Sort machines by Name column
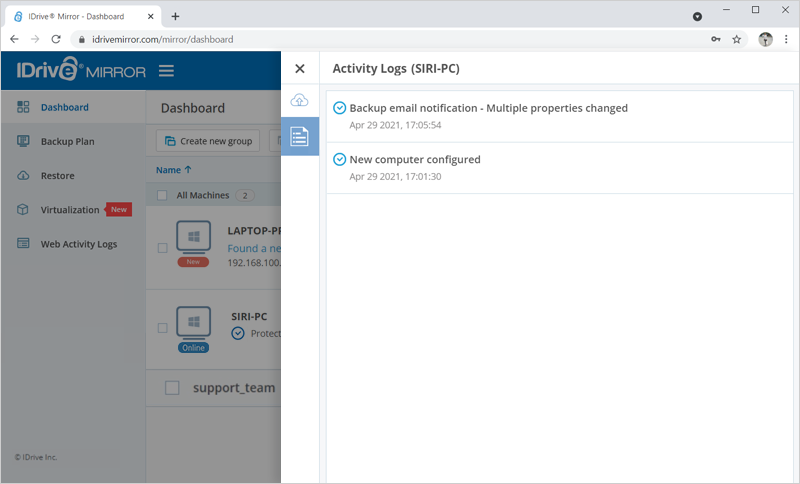The width and height of the screenshot is (800, 484). click(x=173, y=170)
